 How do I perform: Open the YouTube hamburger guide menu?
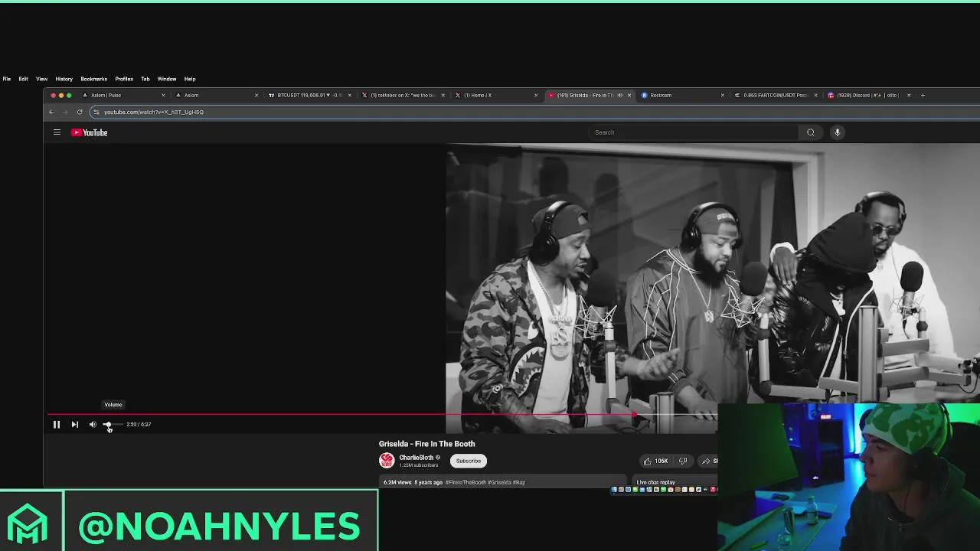(57, 132)
